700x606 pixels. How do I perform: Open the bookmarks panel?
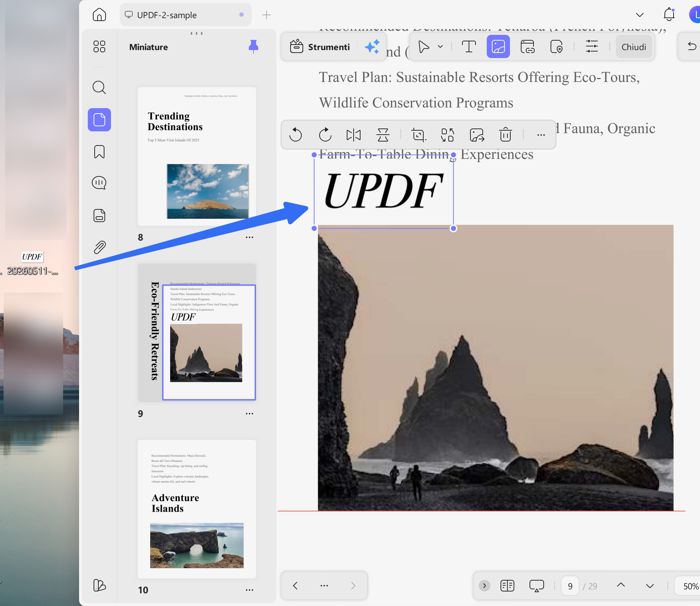[x=99, y=152]
